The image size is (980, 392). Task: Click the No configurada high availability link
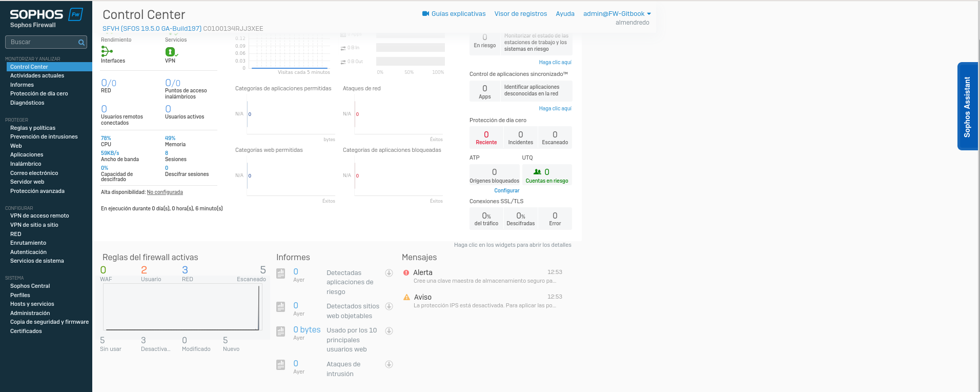pyautogui.click(x=165, y=192)
